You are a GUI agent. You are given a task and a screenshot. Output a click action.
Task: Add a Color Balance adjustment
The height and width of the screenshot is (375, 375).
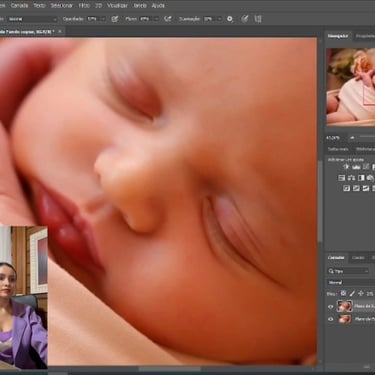[351, 178]
